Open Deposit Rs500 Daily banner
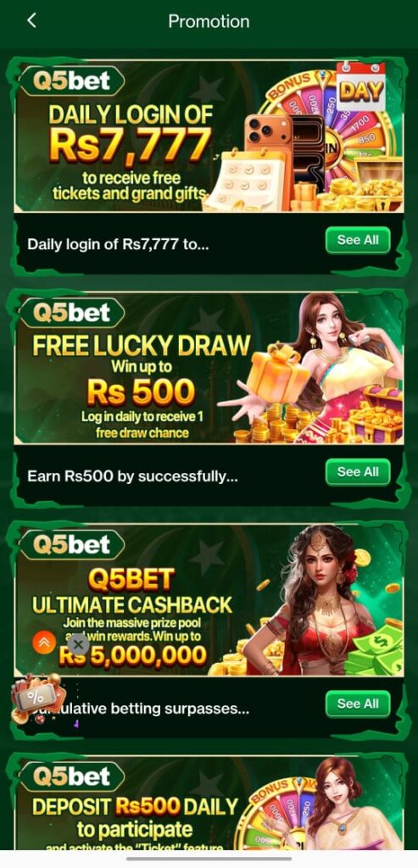 coord(209,803)
